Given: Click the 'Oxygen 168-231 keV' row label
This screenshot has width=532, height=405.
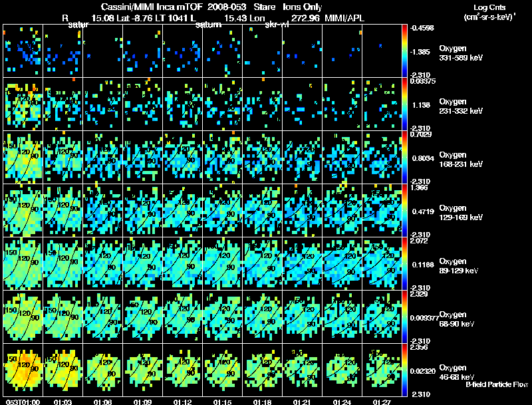Looking at the screenshot, I should (461, 160).
